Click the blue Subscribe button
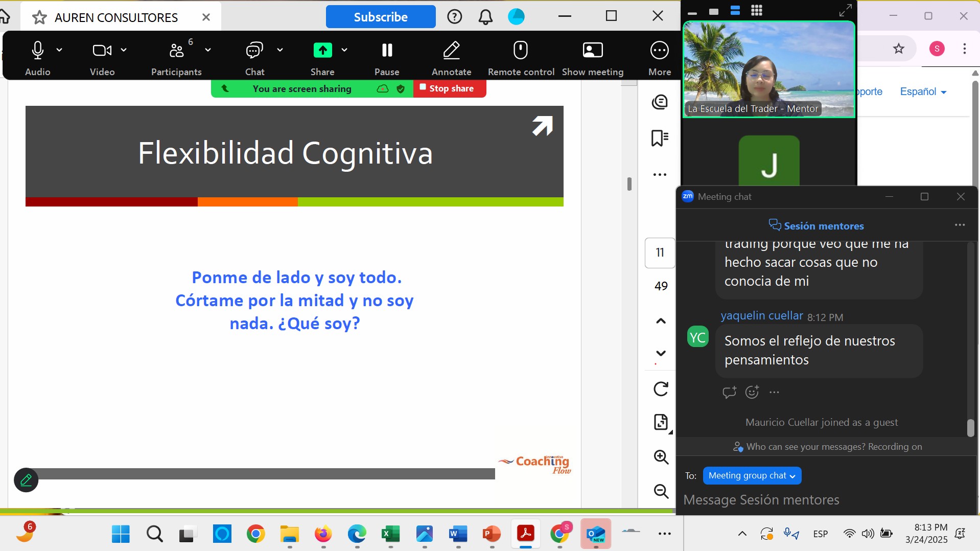 [380, 17]
